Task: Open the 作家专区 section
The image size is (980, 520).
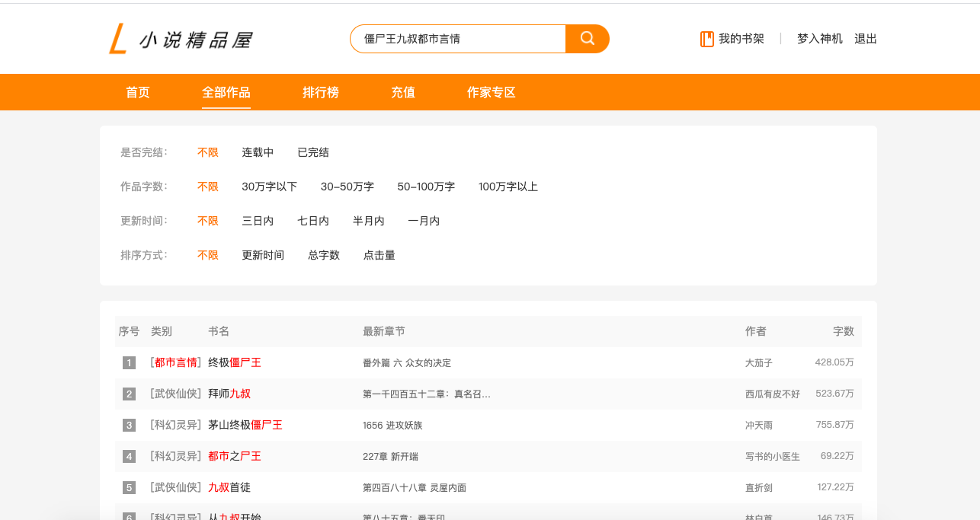Action: pos(491,92)
